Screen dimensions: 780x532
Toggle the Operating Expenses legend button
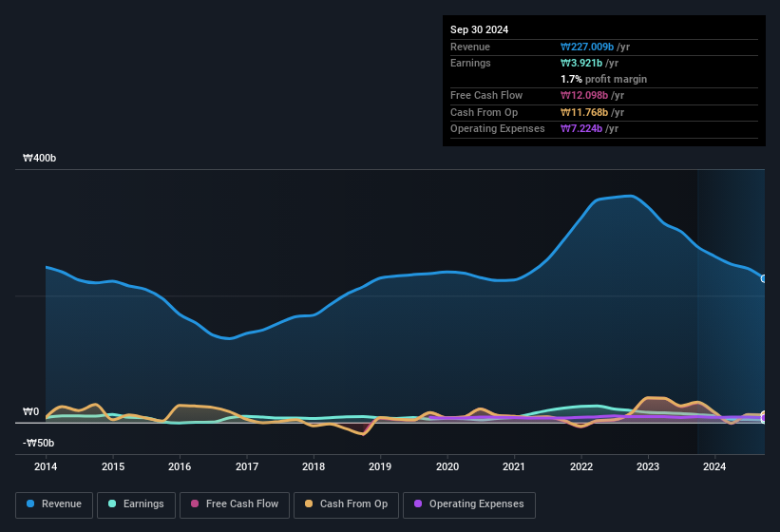click(469, 504)
